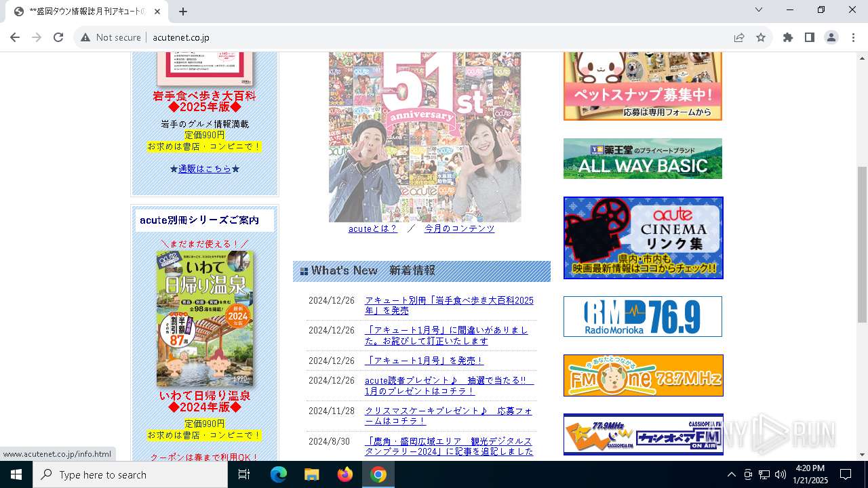Launch Firefox from the taskbar

tap(345, 474)
